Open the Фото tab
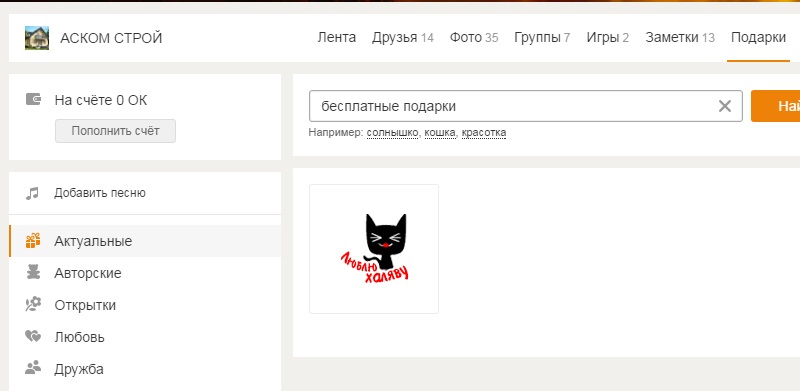 pyautogui.click(x=473, y=38)
